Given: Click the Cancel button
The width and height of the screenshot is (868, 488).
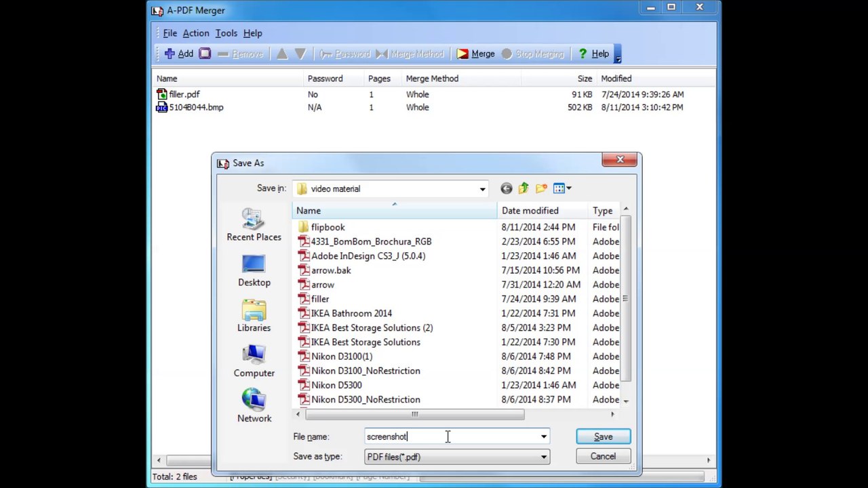Looking at the screenshot, I should point(603,456).
